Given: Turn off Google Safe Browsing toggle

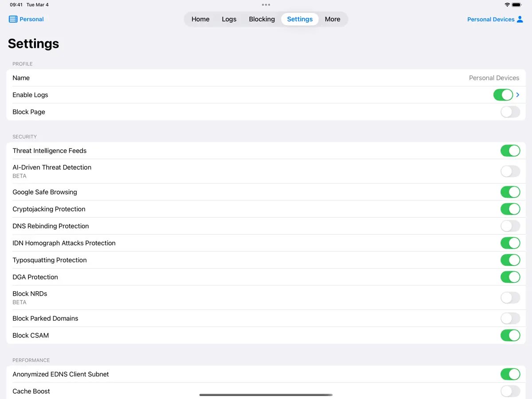Looking at the screenshot, I should pyautogui.click(x=510, y=192).
